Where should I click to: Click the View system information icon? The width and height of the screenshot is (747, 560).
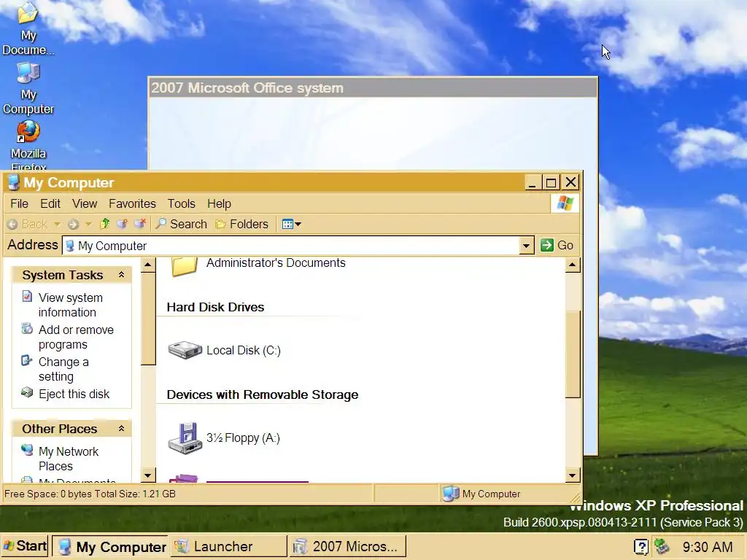[27, 297]
